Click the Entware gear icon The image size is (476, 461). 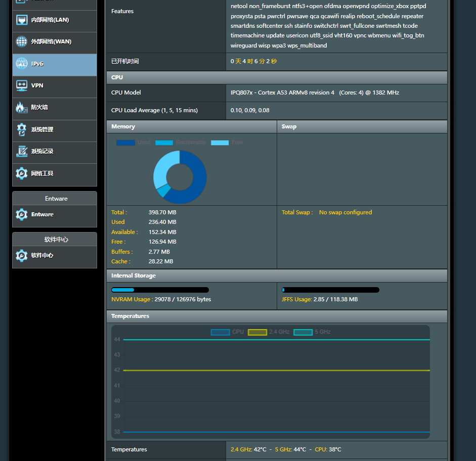[22, 214]
